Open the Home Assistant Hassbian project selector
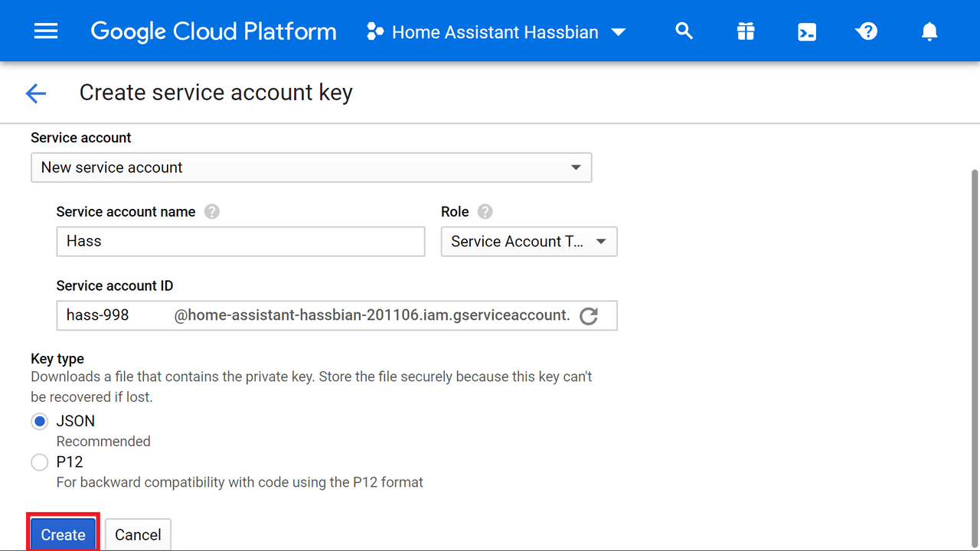This screenshot has height=551, width=980. tap(496, 32)
